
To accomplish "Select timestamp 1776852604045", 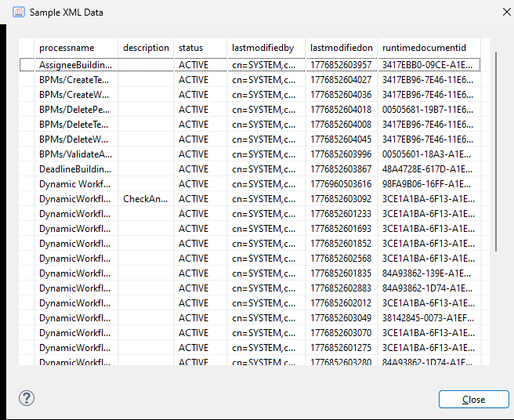I will [341, 139].
